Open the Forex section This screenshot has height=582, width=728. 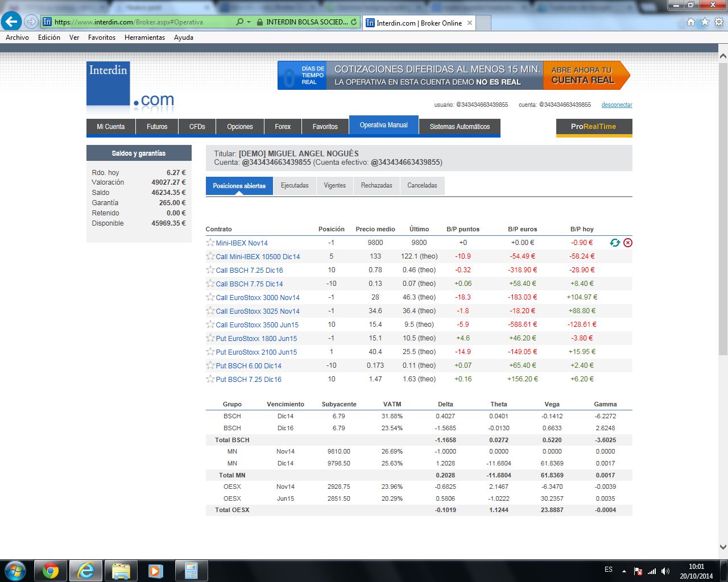pyautogui.click(x=283, y=127)
